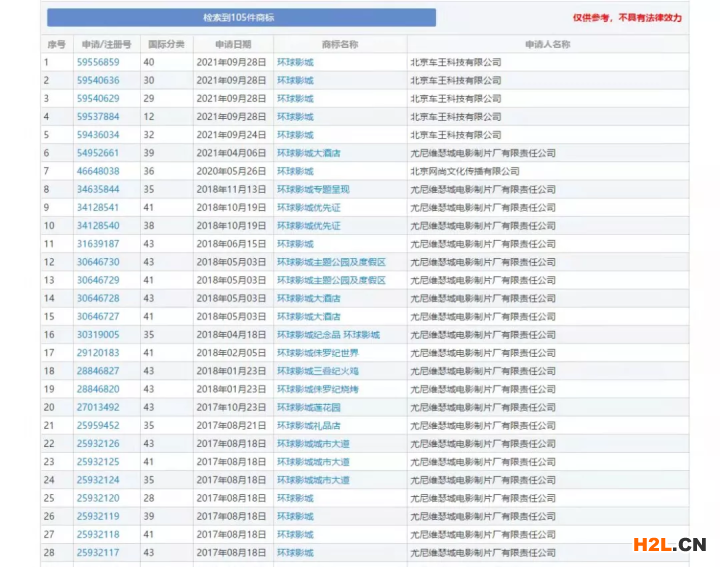
Task: Open registration number 59540629 link
Action: tap(98, 98)
